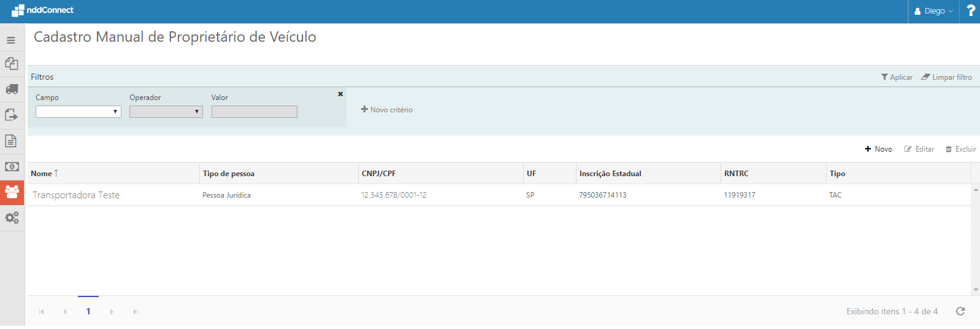
Task: Select page 1 in pager
Action: point(88,311)
